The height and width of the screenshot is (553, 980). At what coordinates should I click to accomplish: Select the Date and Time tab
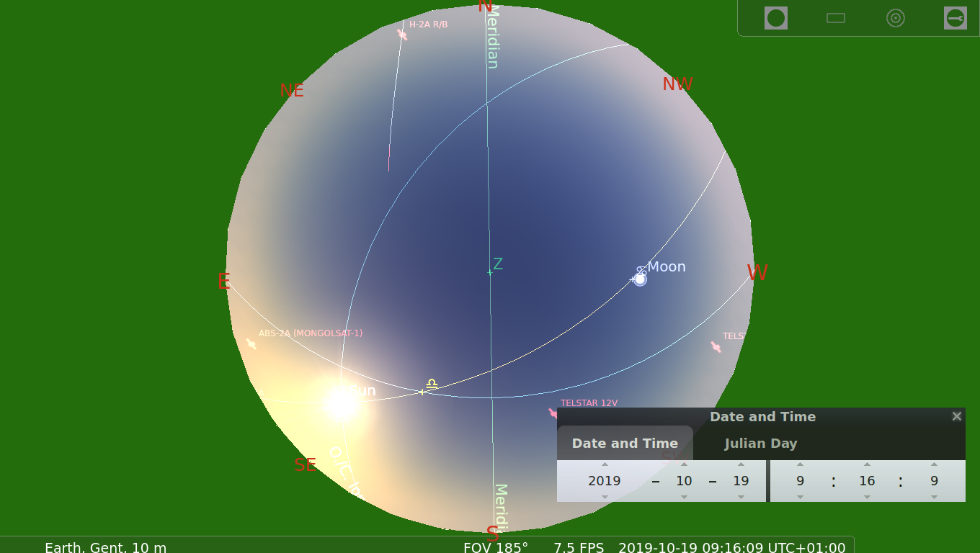click(625, 443)
